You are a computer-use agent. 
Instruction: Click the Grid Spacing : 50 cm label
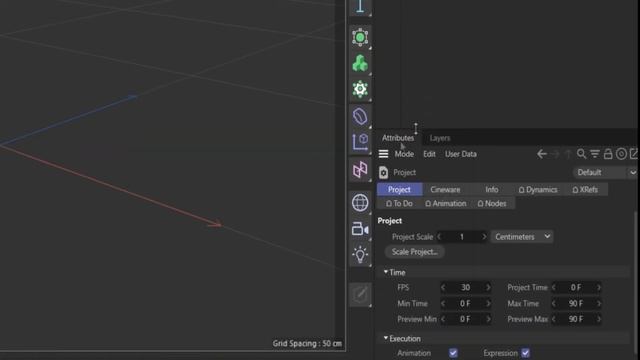307,343
